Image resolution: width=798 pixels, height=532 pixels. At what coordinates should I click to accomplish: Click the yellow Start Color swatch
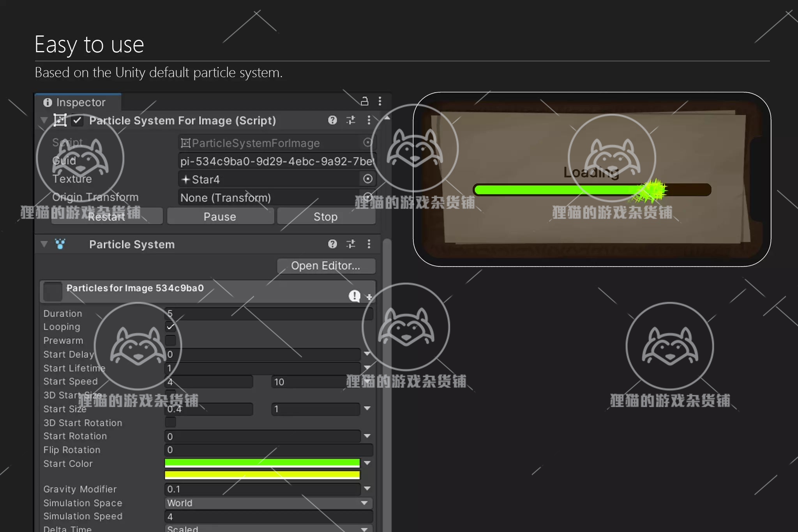(x=262, y=475)
